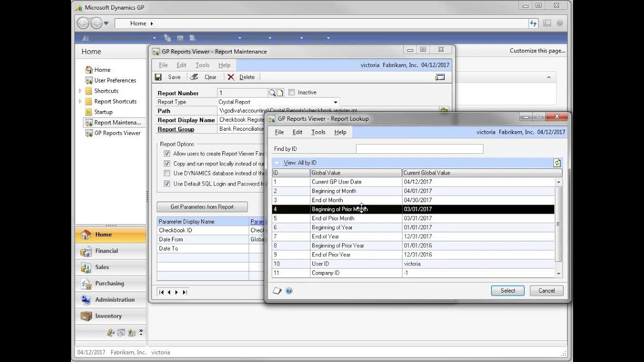This screenshot has height=362, width=644.
Task: Click the Report Group link label
Action: [x=176, y=129]
